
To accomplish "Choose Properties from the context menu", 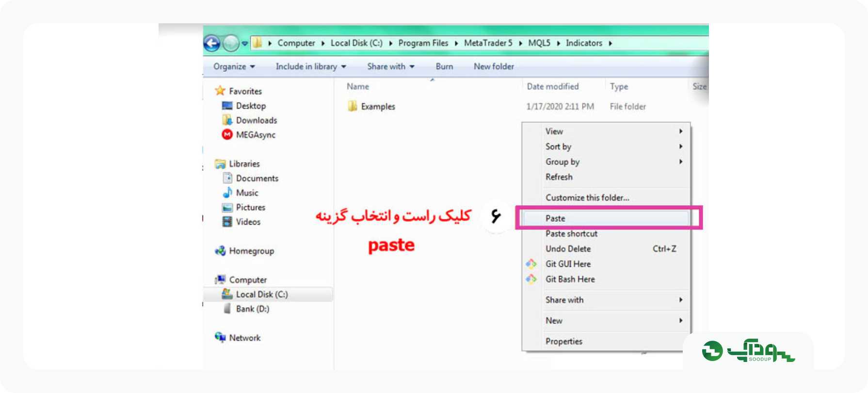I will (x=606, y=342).
